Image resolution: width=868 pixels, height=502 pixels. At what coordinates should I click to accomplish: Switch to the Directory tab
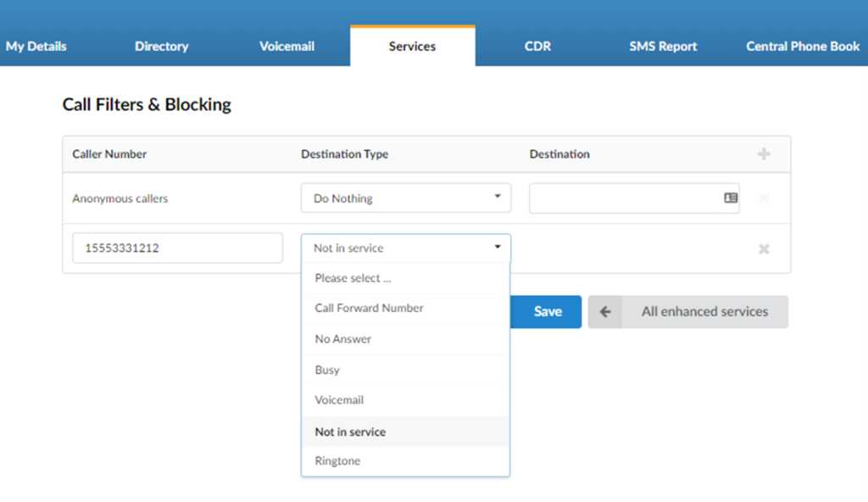click(x=162, y=46)
